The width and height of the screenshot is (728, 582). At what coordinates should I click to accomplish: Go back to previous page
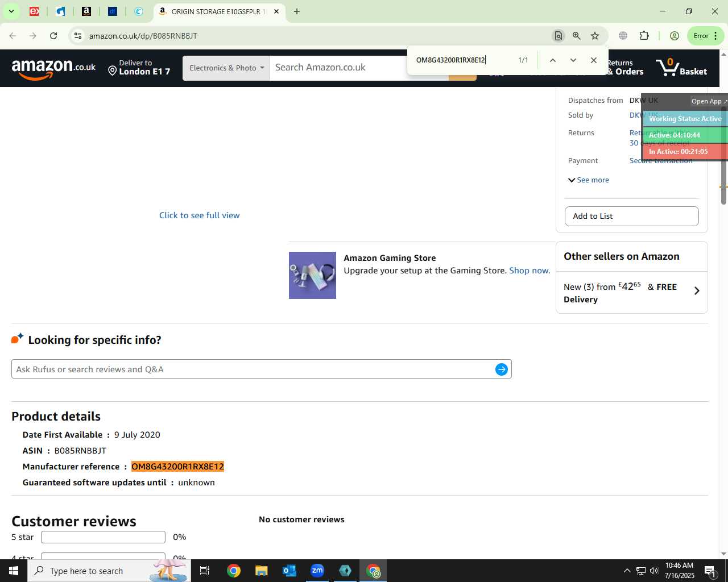[13, 36]
